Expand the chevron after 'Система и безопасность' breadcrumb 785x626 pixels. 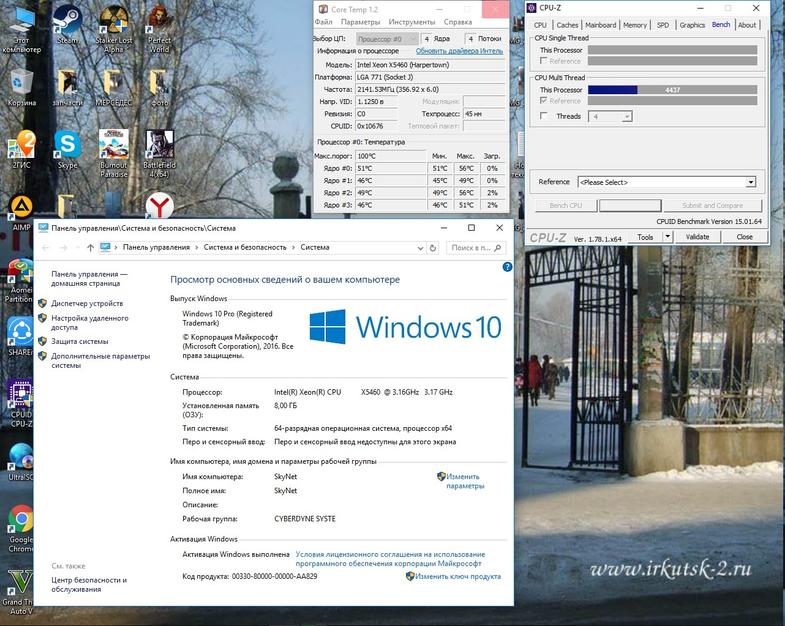tap(293, 247)
